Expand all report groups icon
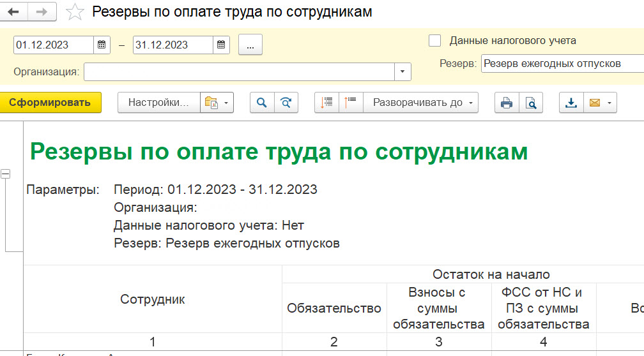Viewport: 644px width, 356px height. pyautogui.click(x=351, y=102)
